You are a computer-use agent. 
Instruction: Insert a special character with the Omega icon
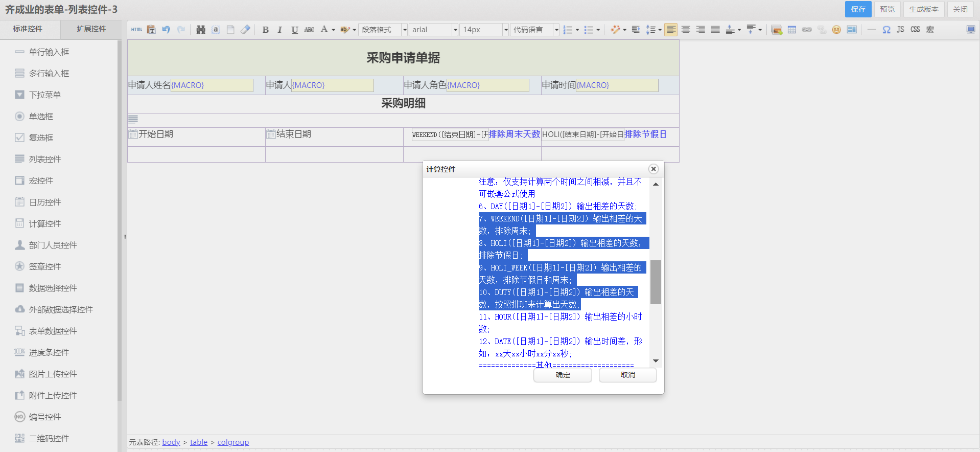tap(886, 30)
